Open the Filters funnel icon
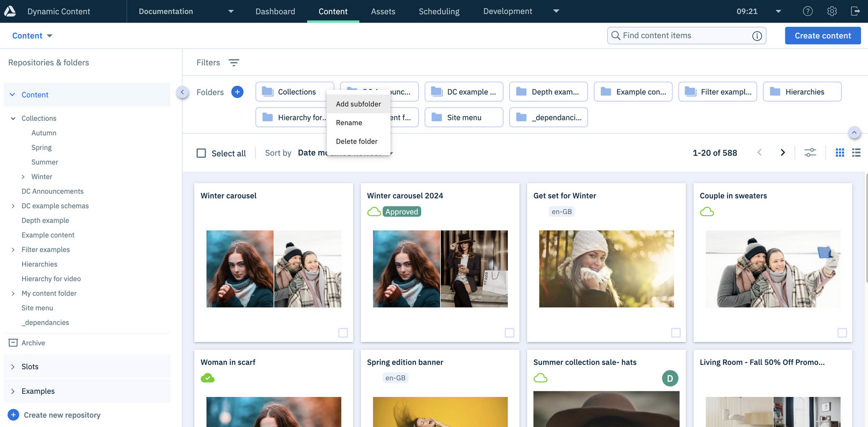Screen dimensions: 868x427 point(234,62)
